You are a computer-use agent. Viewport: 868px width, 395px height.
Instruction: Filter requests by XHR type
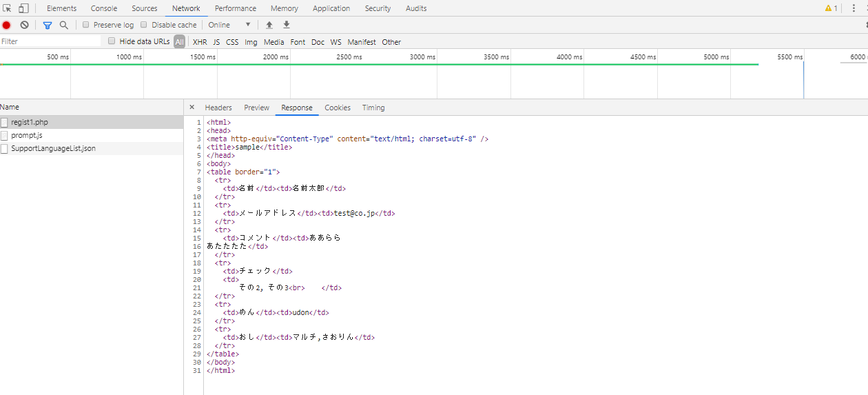tap(200, 42)
